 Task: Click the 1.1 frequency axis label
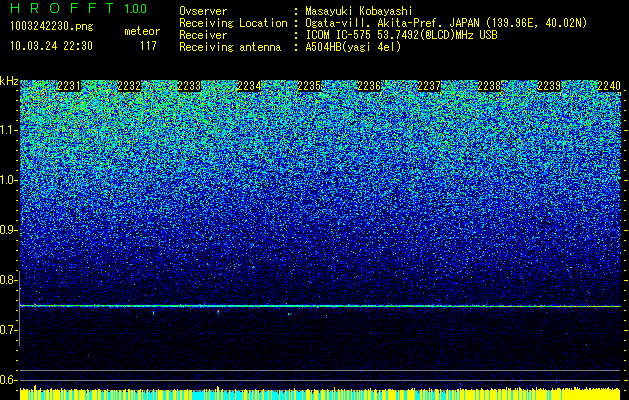(9, 130)
